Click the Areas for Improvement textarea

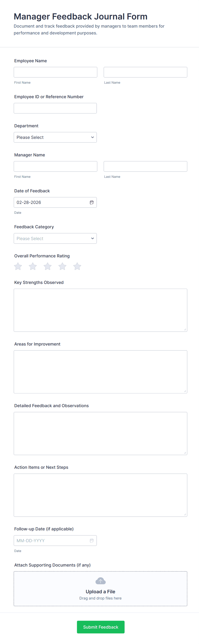point(101,372)
